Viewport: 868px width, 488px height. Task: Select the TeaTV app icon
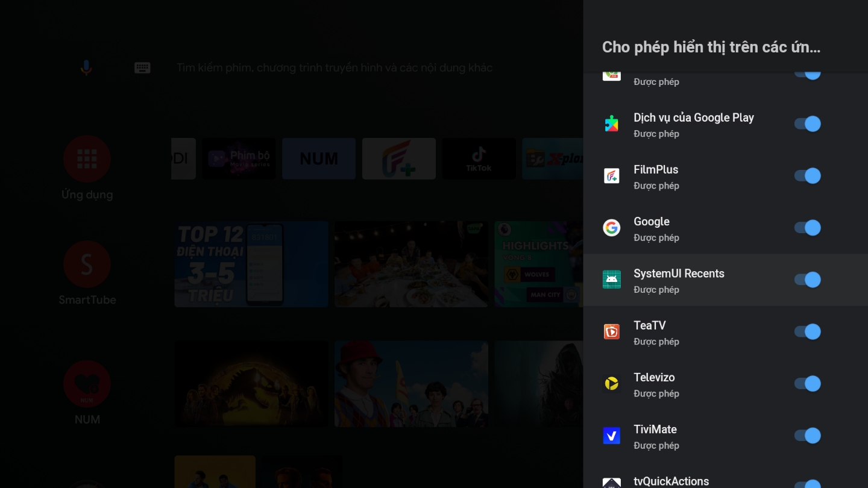[x=612, y=331]
